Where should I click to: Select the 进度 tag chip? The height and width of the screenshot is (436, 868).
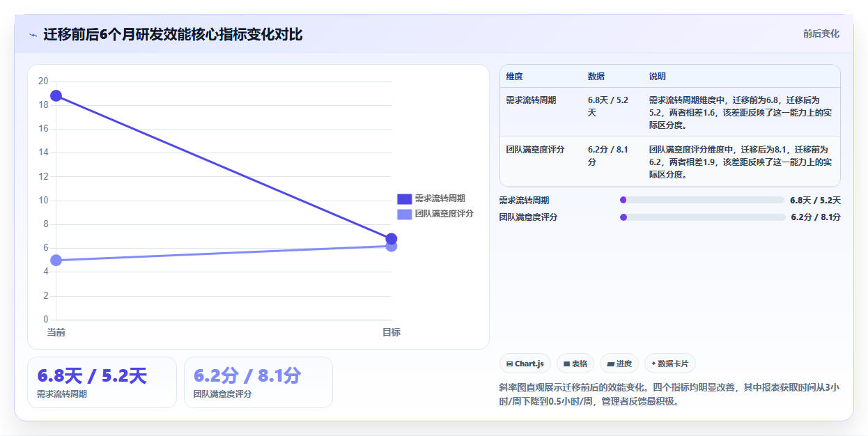619,364
